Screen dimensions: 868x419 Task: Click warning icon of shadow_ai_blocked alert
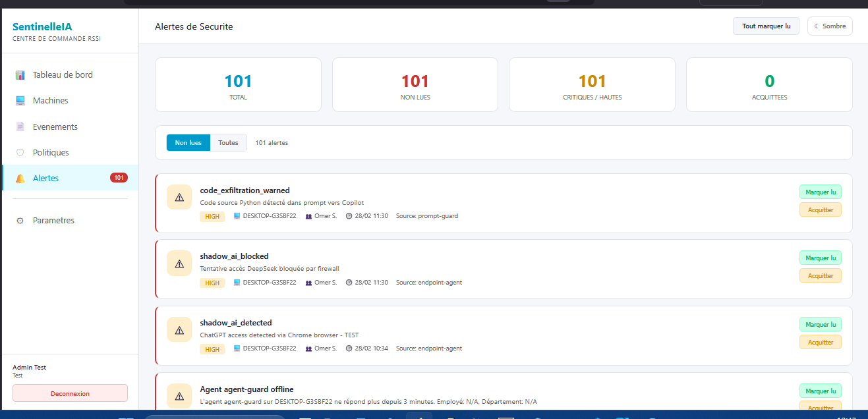[179, 263]
